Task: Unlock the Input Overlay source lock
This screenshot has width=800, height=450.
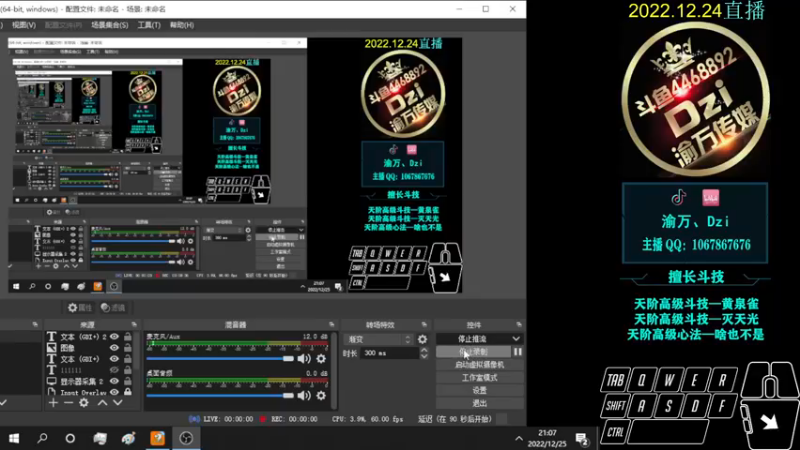Action: (128, 392)
